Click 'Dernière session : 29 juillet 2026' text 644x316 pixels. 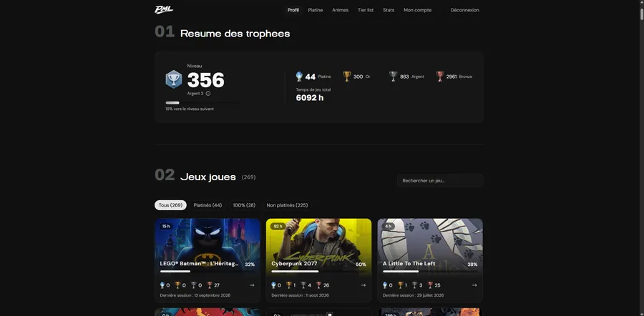413,295
